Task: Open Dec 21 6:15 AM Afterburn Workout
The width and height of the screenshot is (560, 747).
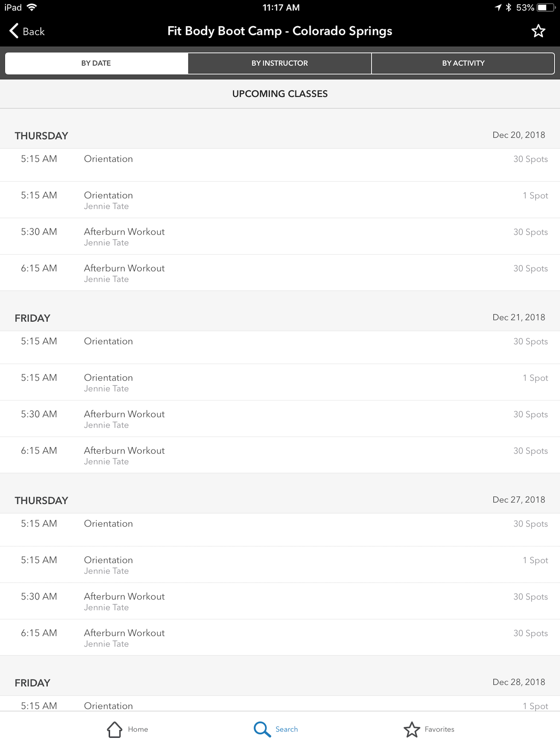Action: (x=280, y=455)
